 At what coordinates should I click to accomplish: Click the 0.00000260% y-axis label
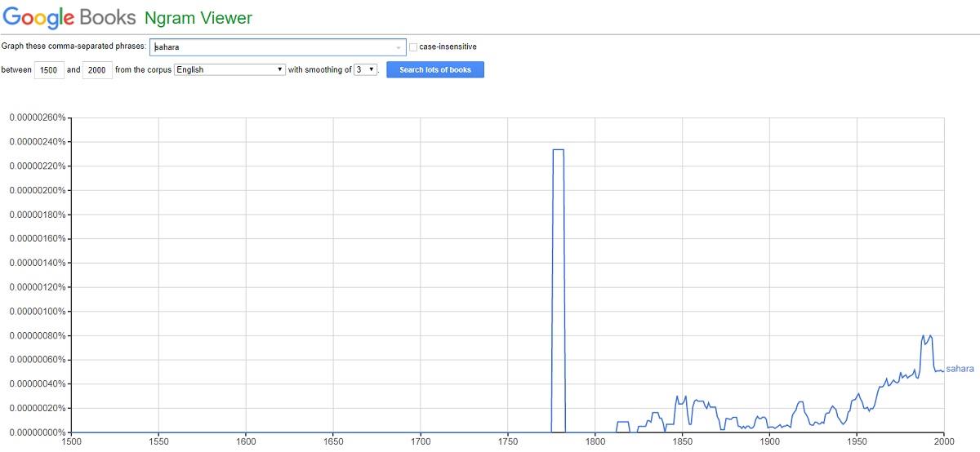pyautogui.click(x=38, y=117)
